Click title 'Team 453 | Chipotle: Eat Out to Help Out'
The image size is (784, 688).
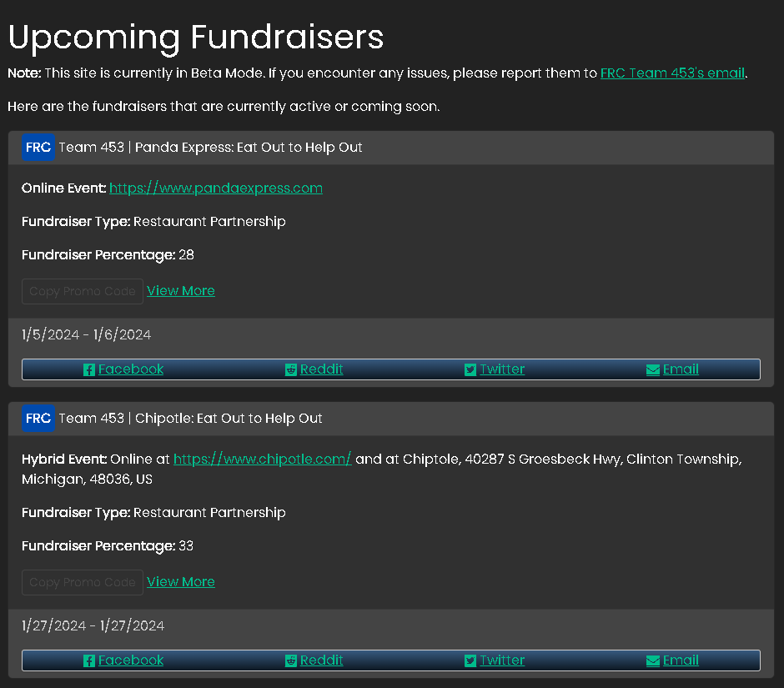tap(190, 419)
